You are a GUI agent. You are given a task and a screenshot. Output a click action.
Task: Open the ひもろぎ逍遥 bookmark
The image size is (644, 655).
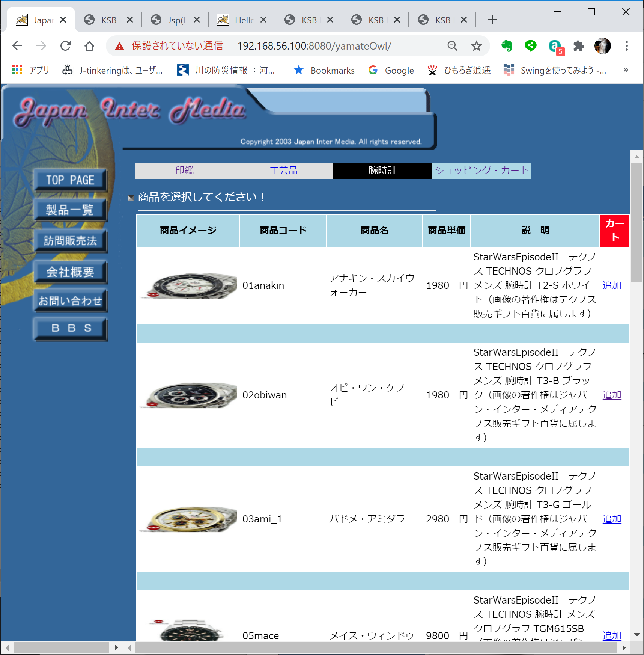click(x=459, y=70)
